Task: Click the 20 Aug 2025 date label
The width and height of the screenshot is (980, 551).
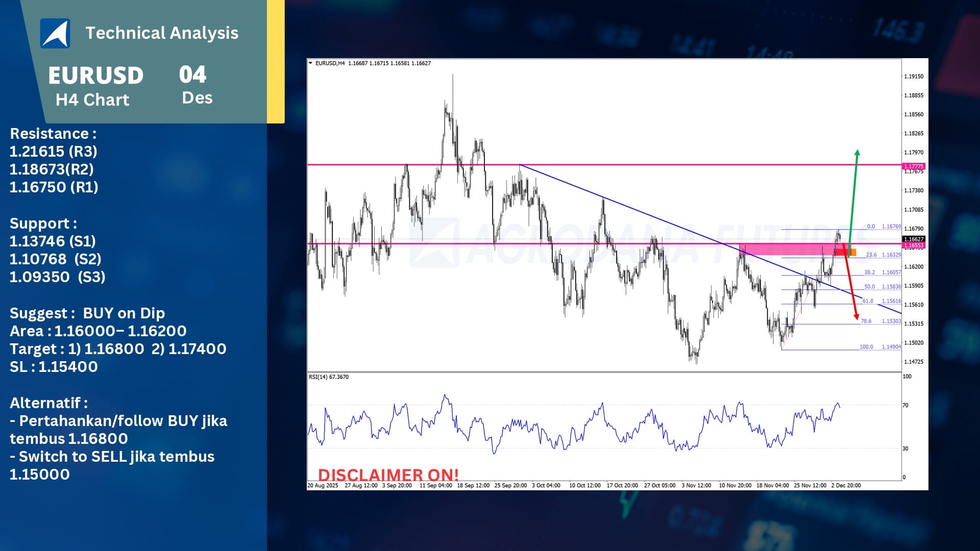Action: [x=323, y=486]
